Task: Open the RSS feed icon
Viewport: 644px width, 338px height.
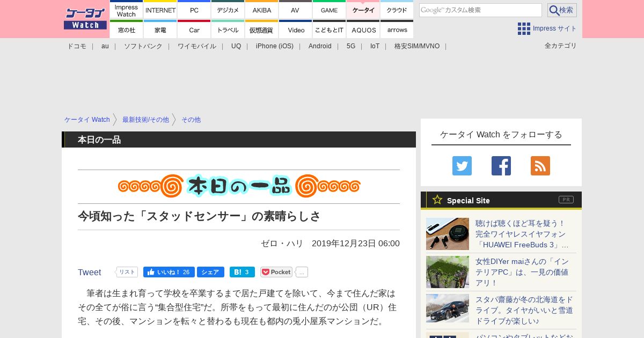Action: 540,166
